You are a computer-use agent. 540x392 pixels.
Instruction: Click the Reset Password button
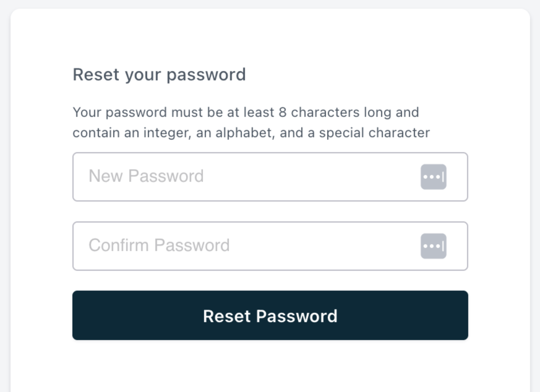tap(270, 315)
